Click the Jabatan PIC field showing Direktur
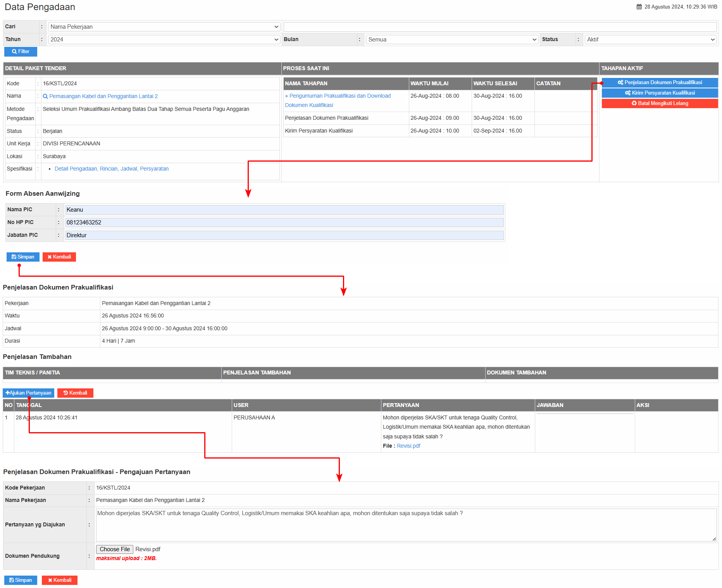Image resolution: width=722 pixels, height=588 pixels. click(284, 235)
